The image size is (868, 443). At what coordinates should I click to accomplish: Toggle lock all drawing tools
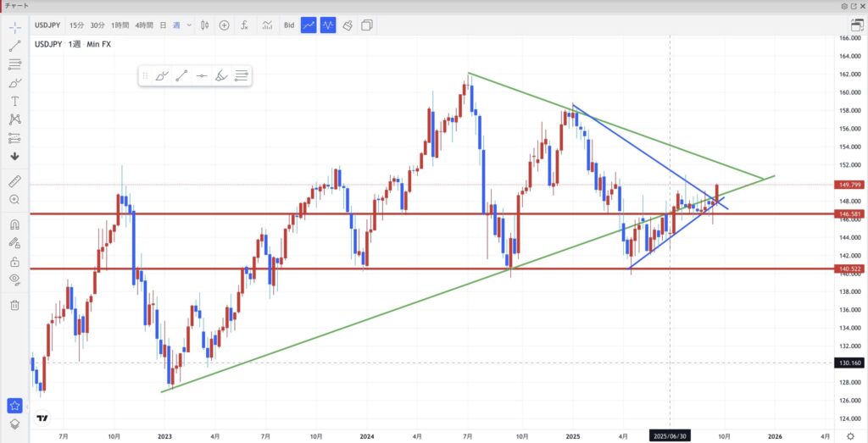tap(15, 262)
